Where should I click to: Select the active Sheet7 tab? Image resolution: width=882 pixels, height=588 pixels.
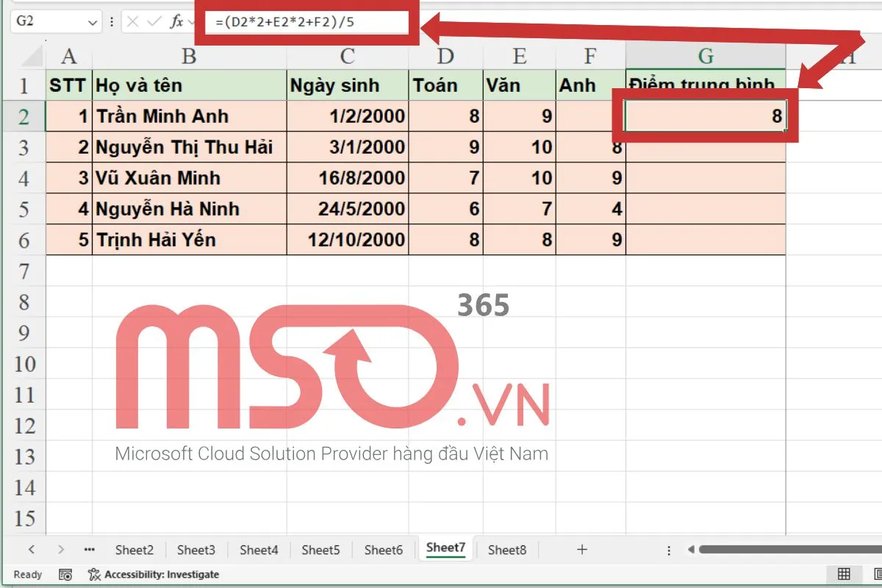click(x=445, y=548)
